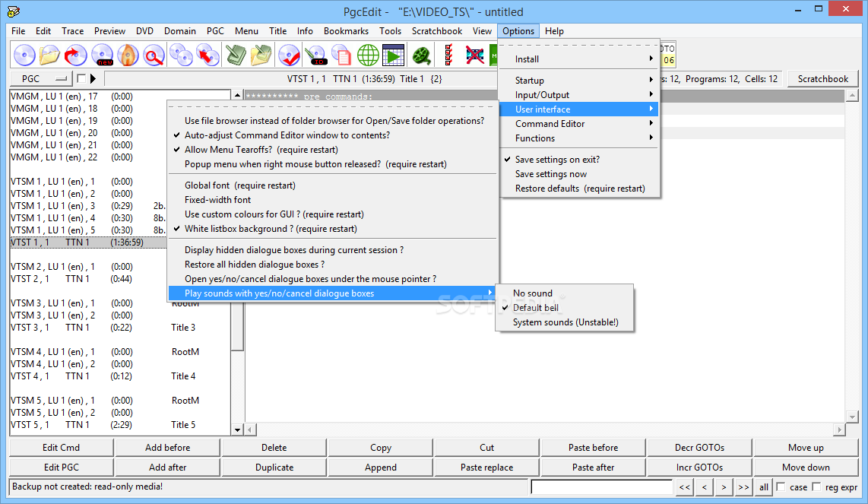Screen dimensions: 868x504
Task: Open the Options menu
Action: [518, 31]
